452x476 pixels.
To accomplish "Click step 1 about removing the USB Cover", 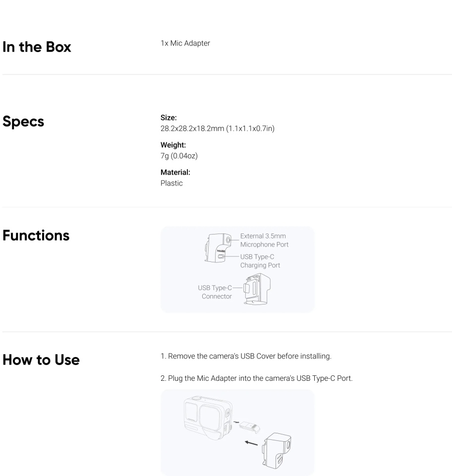I will point(246,356).
